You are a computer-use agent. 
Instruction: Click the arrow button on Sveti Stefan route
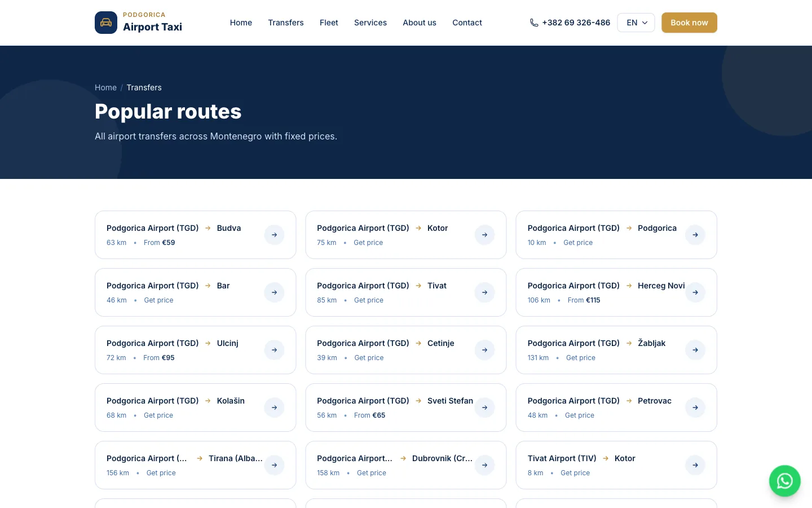484,408
